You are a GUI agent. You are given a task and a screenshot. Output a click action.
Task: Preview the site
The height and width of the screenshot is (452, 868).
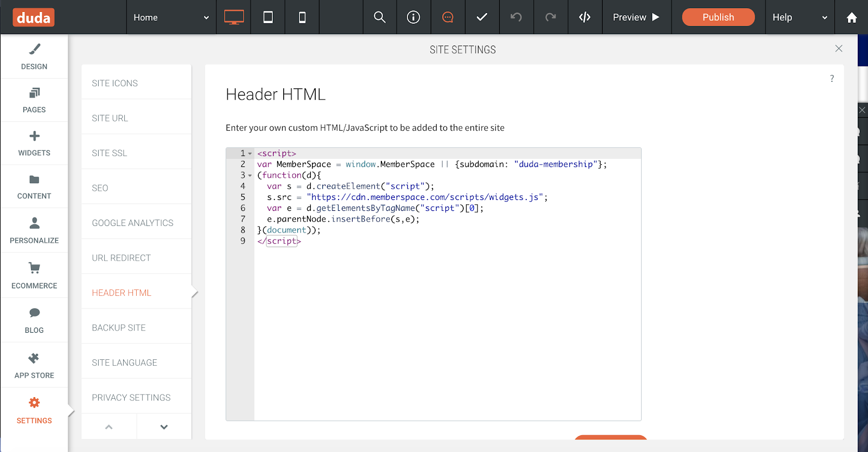click(x=636, y=17)
